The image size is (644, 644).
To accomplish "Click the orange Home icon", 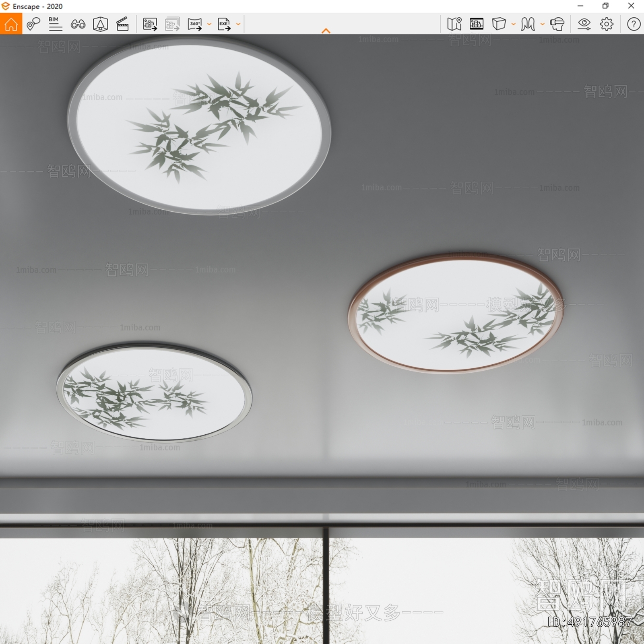I will point(11,24).
